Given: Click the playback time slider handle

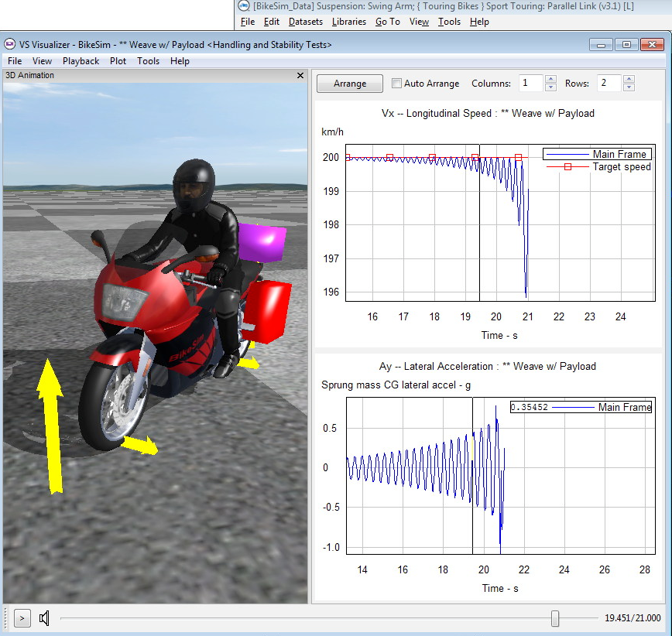Looking at the screenshot, I should tap(555, 618).
